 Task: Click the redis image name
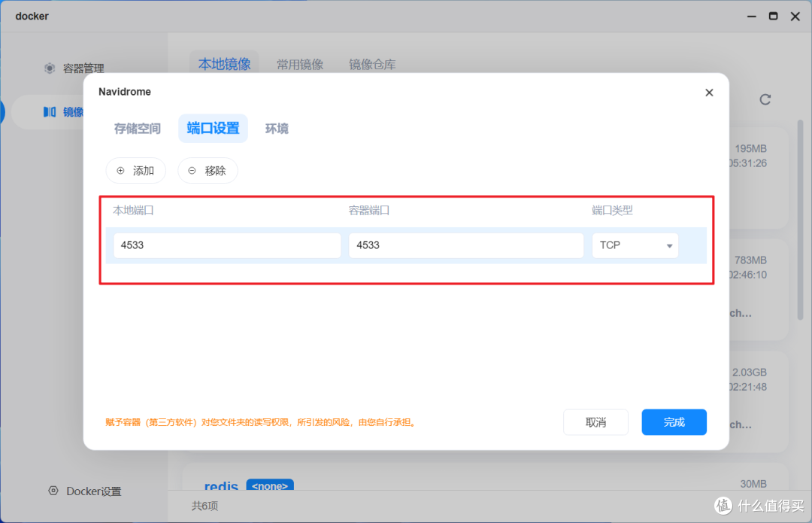coord(221,485)
